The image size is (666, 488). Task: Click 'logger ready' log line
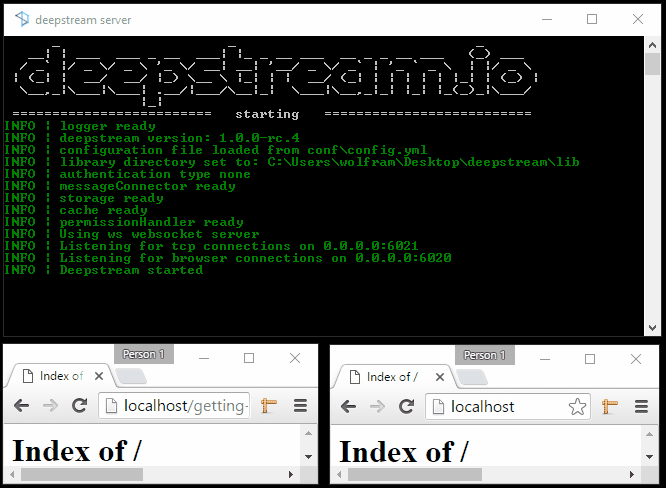107,126
